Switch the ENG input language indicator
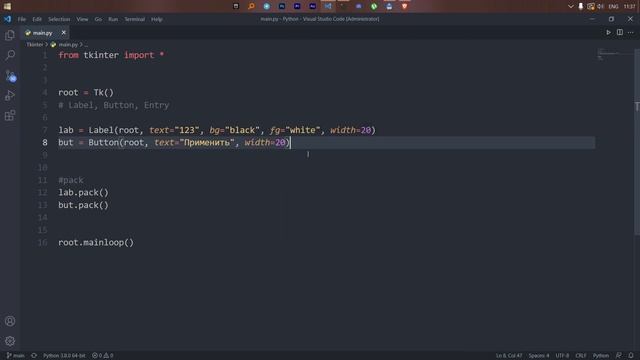640x360 pixels. click(613, 7)
